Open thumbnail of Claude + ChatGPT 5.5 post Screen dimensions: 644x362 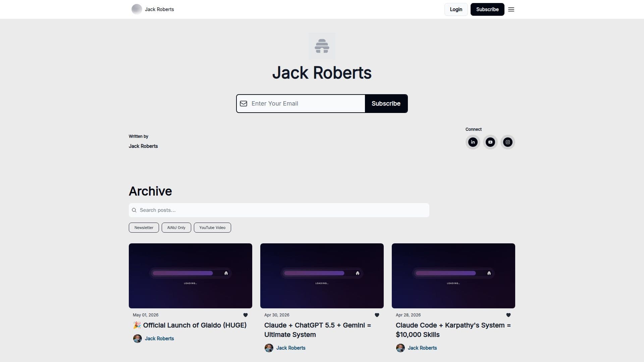322,276
